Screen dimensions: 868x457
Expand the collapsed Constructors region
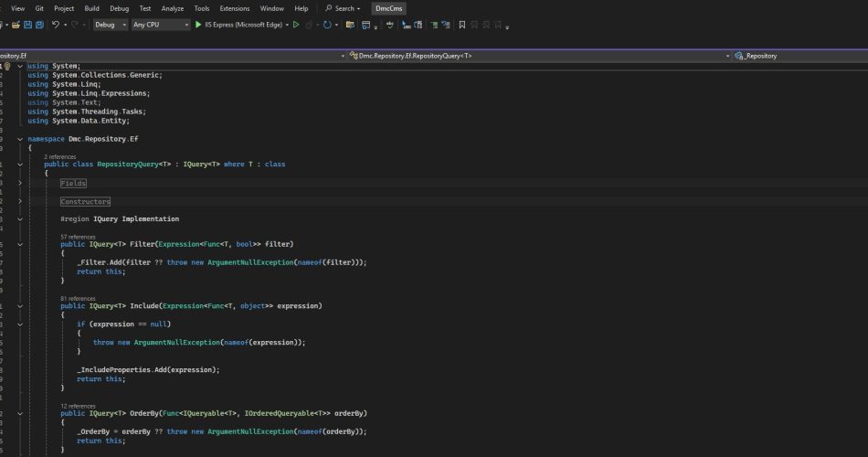pos(21,201)
